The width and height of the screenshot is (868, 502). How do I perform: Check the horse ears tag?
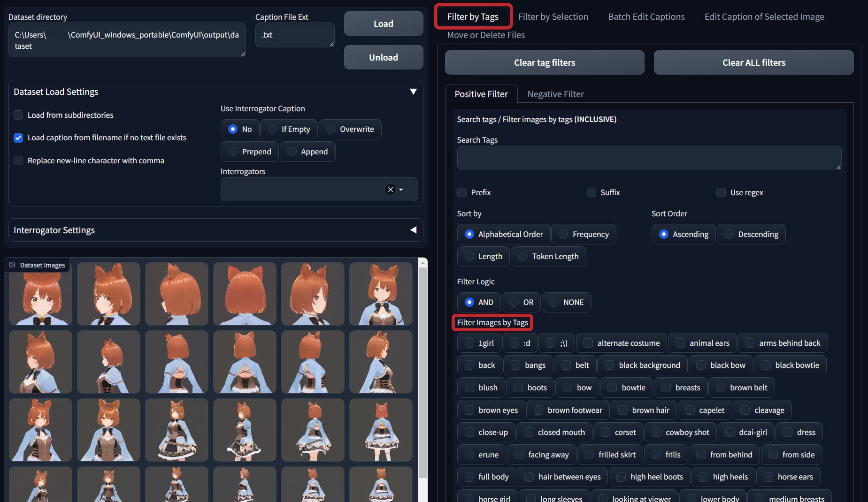[x=768, y=477]
